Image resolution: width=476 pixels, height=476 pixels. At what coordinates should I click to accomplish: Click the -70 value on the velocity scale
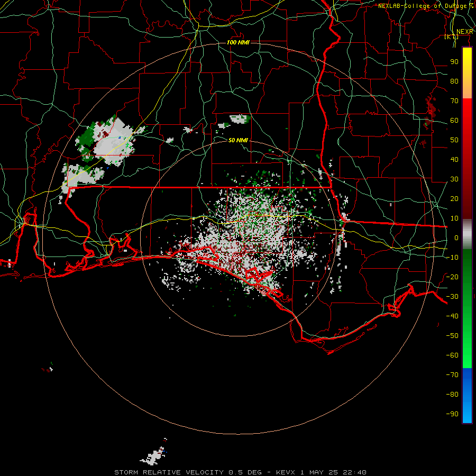click(452, 374)
